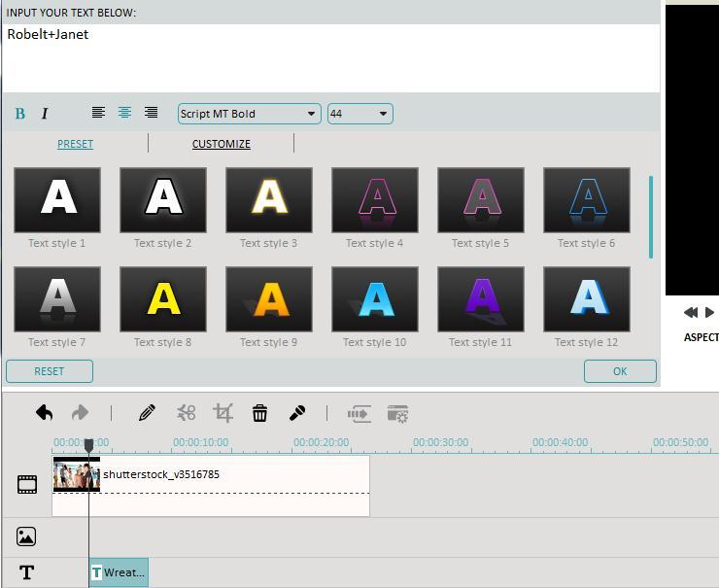
Task: Select Text style 10 cyan preset
Action: pyautogui.click(x=375, y=299)
